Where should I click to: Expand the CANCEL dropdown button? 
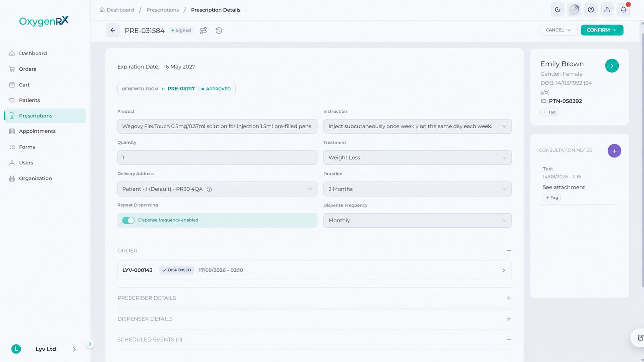[558, 30]
